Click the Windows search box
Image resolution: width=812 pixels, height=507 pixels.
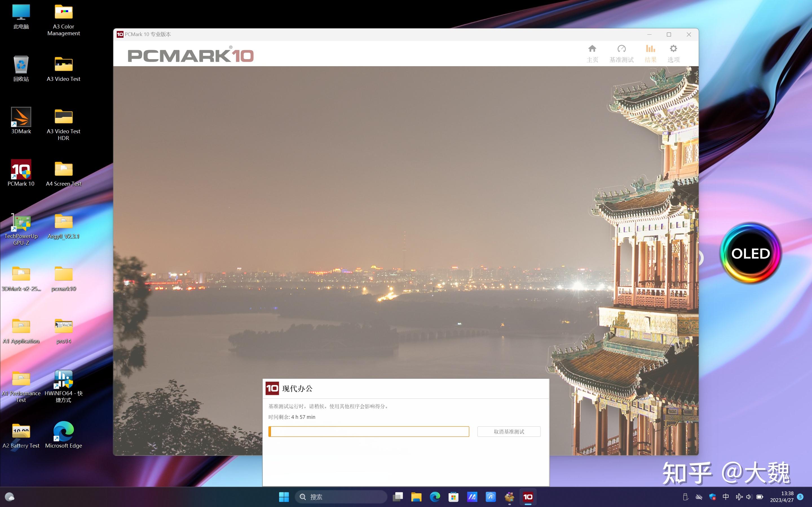pyautogui.click(x=340, y=497)
